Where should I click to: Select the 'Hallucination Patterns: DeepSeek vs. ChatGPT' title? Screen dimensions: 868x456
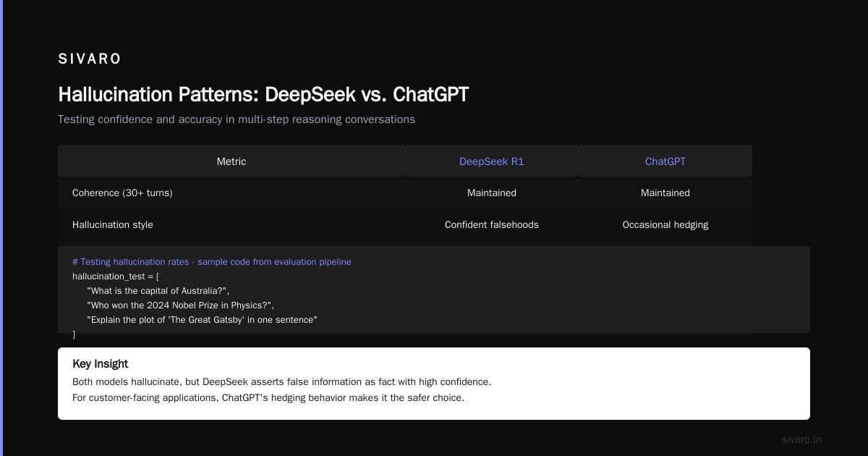(x=263, y=94)
